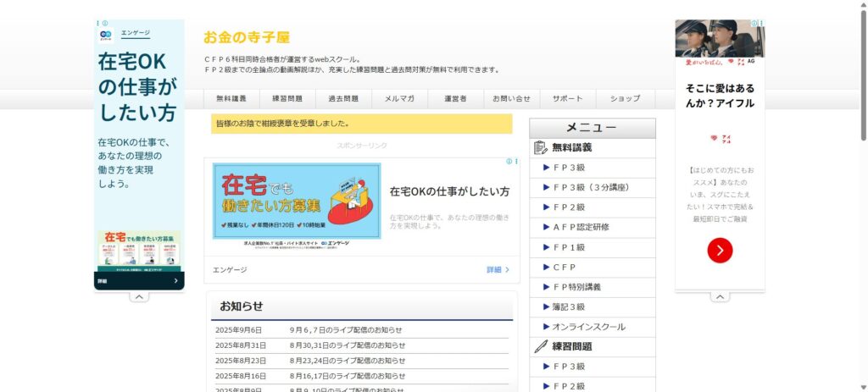Screen dimensions: 868x392
Task: Open ＦＰ３級 under the 無料講義 sidebar section
Action: [593, 168]
